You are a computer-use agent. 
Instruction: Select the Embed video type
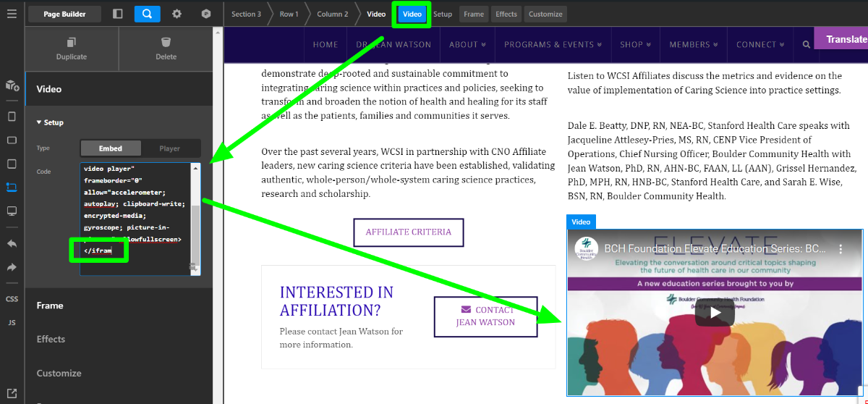[111, 148]
